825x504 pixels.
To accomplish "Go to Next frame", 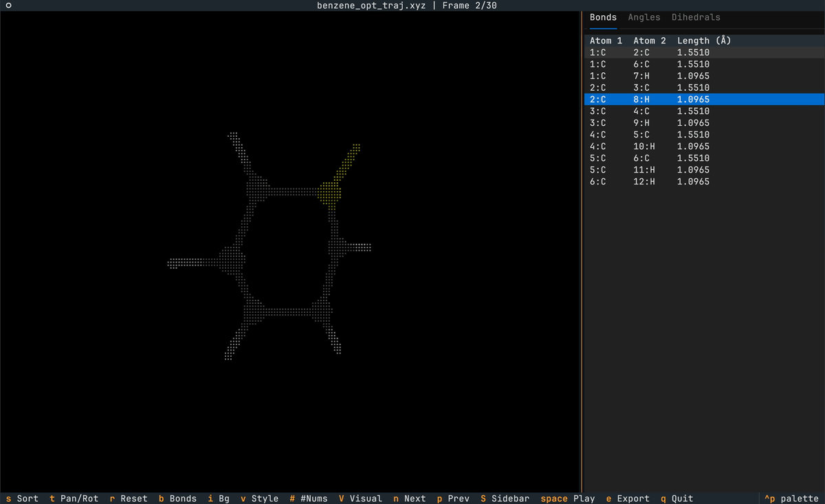I will (x=409, y=498).
